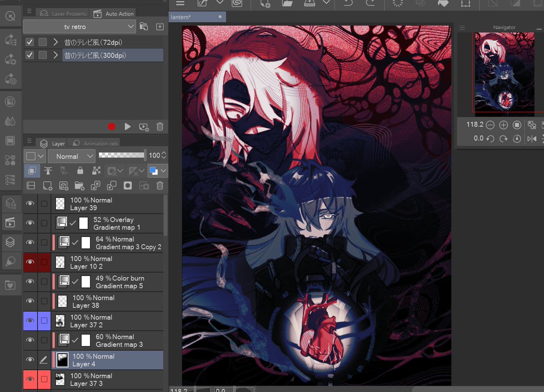Hide Layer 38 visibility eye
Image resolution: width=544 pixels, height=392 pixels.
click(30, 301)
